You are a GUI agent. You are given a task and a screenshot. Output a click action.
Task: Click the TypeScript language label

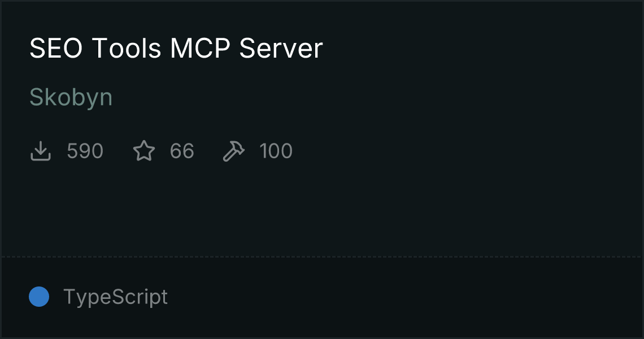click(x=115, y=297)
